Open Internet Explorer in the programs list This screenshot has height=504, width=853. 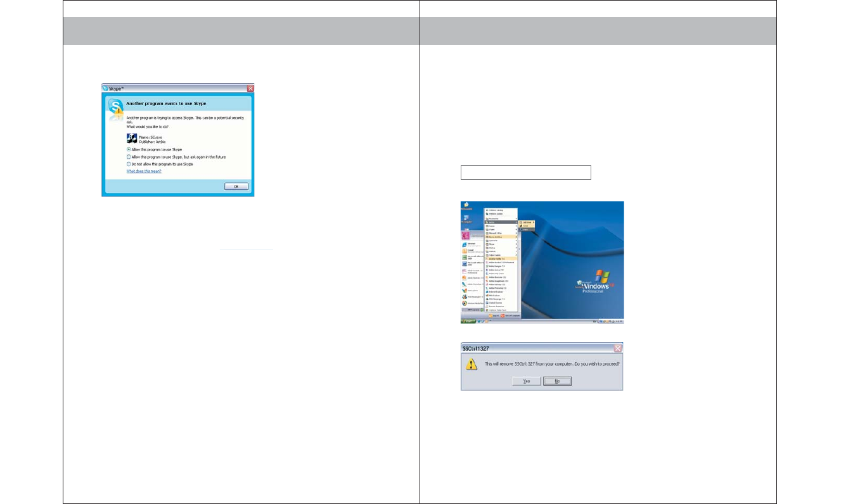[501, 292]
